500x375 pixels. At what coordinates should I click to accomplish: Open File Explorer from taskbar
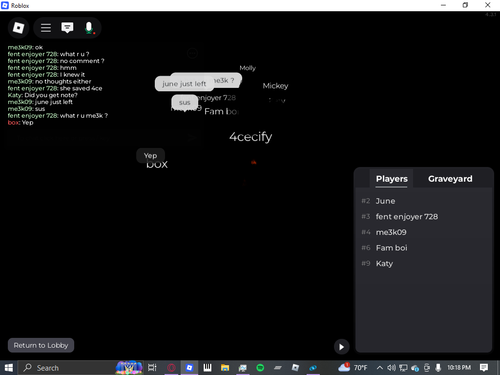tap(225, 368)
